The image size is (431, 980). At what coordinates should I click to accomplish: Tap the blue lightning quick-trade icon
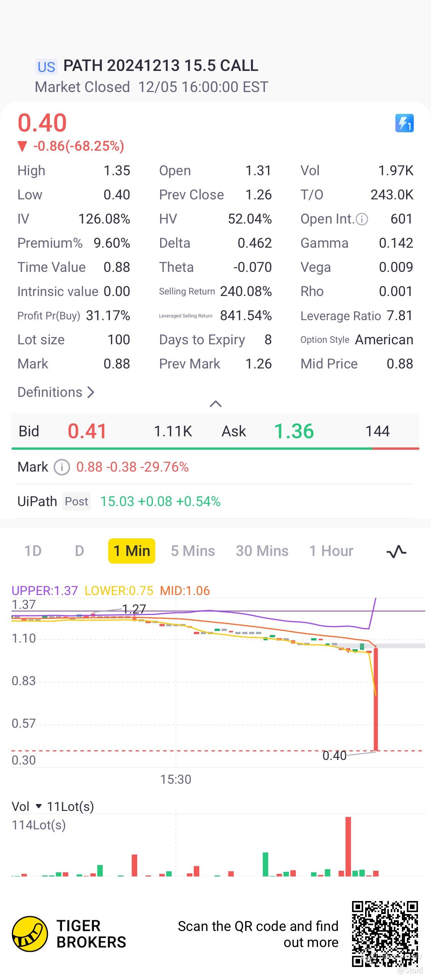point(404,123)
